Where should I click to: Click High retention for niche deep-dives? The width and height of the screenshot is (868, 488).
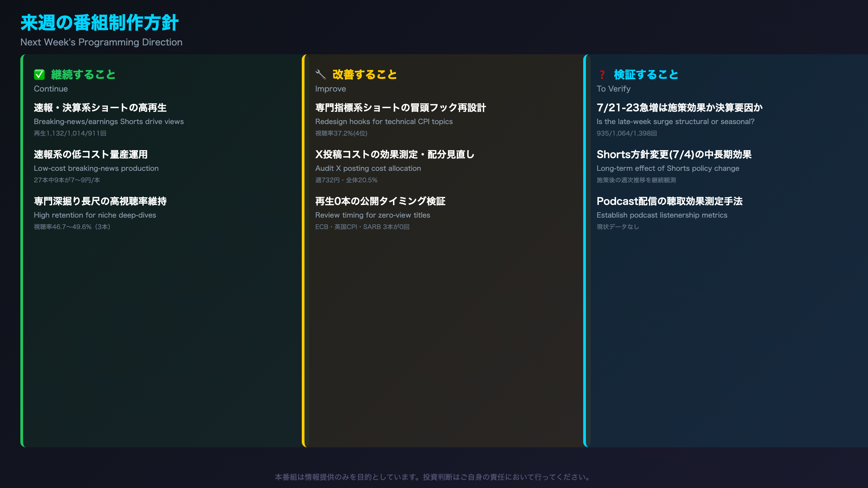(95, 215)
